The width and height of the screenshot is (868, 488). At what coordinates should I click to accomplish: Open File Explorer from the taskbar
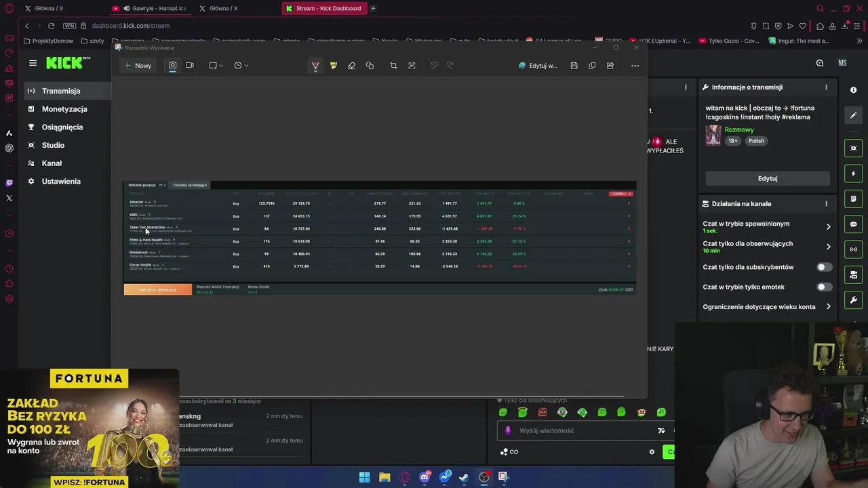pos(384,477)
